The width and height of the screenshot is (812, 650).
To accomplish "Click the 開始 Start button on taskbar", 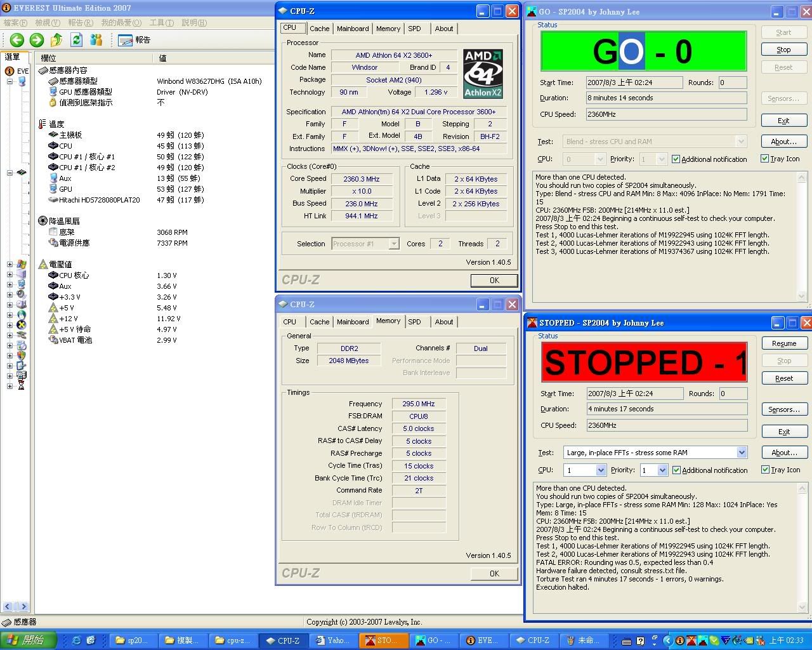I will (28, 640).
